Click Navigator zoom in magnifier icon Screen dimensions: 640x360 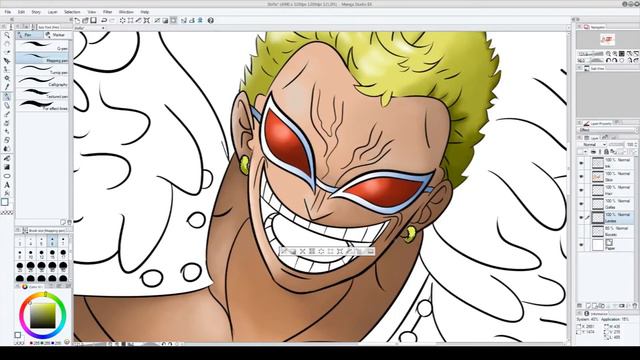pyautogui.click(x=615, y=53)
